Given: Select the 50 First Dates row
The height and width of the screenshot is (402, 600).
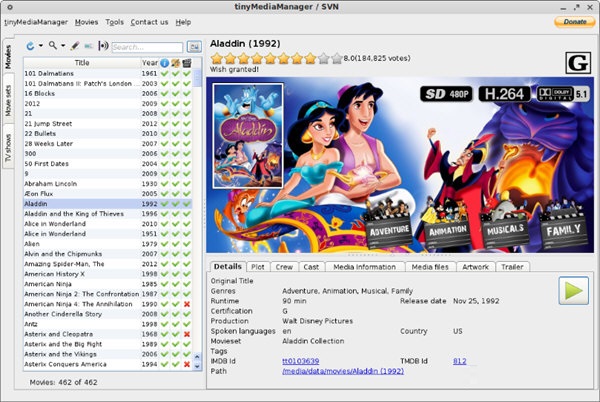Looking at the screenshot, I should pyautogui.click(x=108, y=164).
